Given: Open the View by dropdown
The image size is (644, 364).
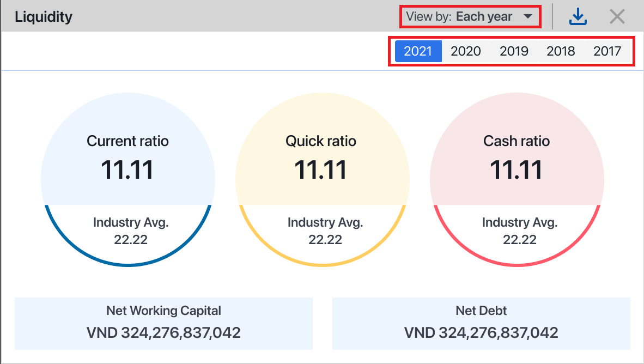Looking at the screenshot, I should pos(470,17).
